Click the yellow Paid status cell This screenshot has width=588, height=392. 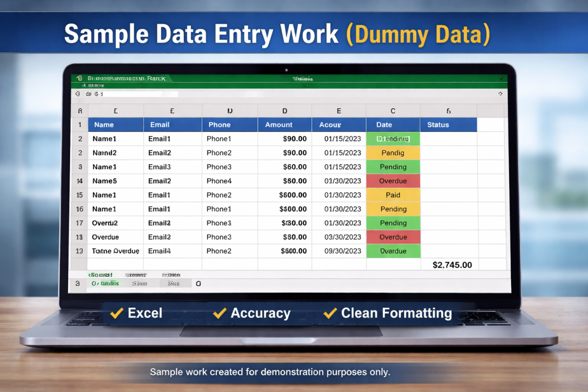tap(393, 195)
